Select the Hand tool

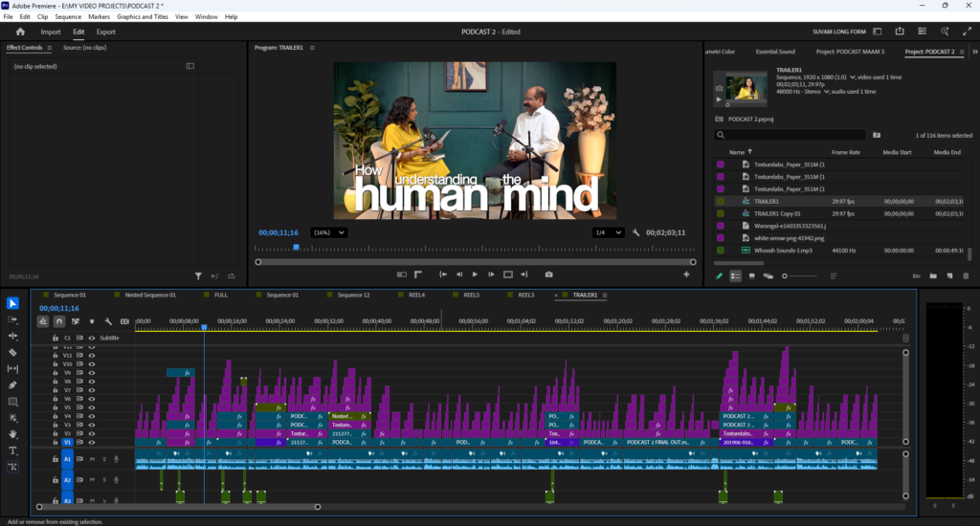[12, 434]
